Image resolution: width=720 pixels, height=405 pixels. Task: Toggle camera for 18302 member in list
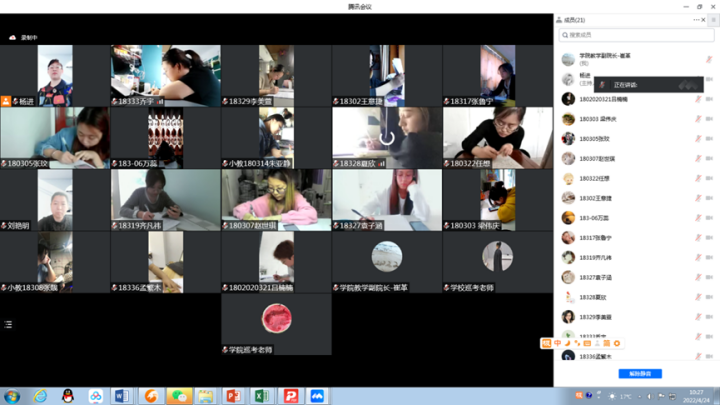(x=709, y=198)
